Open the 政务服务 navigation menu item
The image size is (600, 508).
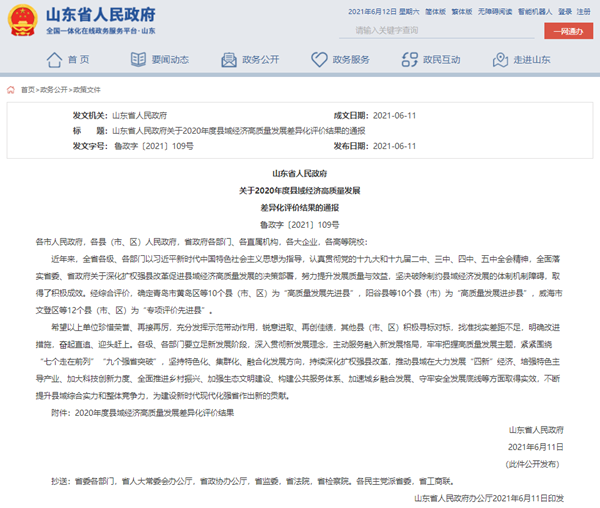(x=351, y=60)
